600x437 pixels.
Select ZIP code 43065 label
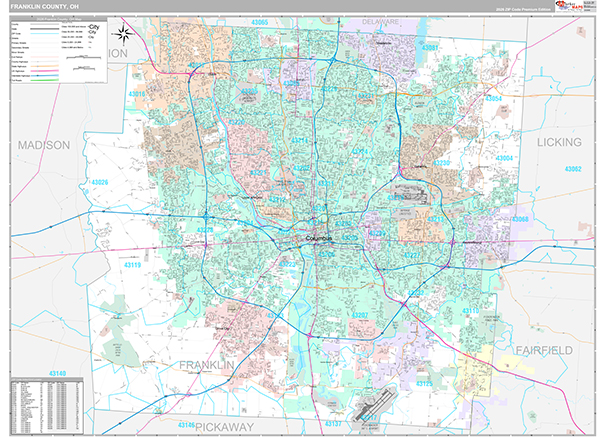click(x=260, y=22)
